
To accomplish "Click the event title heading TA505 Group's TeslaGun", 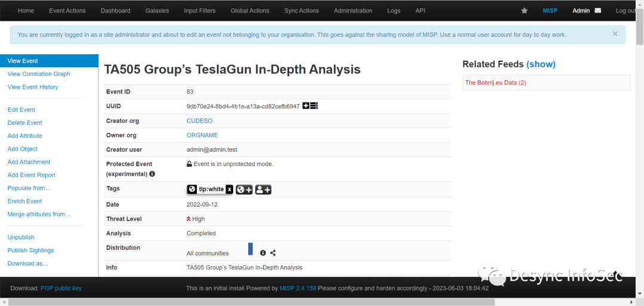I will point(233,70).
